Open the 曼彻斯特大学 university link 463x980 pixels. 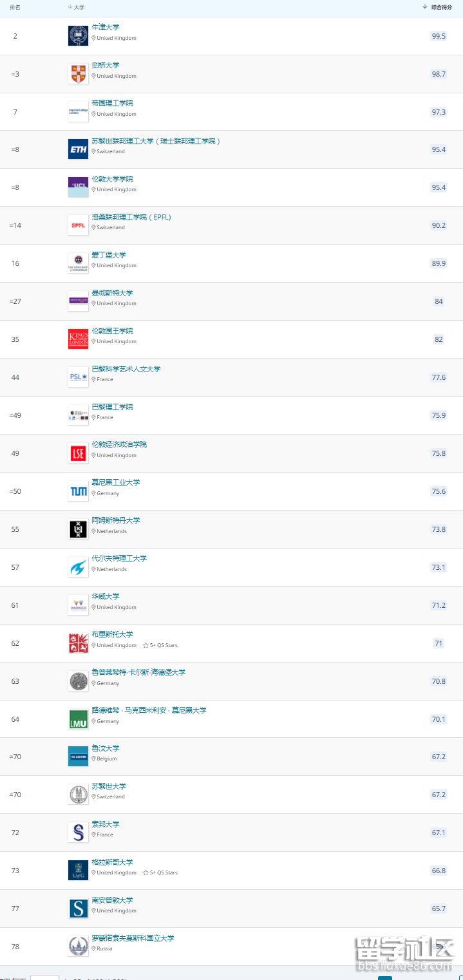[x=112, y=293]
